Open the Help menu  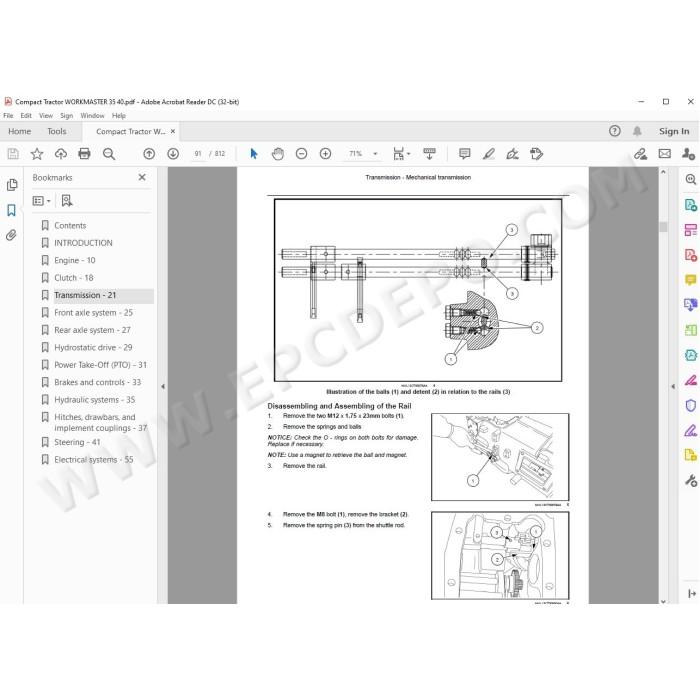[x=119, y=116]
